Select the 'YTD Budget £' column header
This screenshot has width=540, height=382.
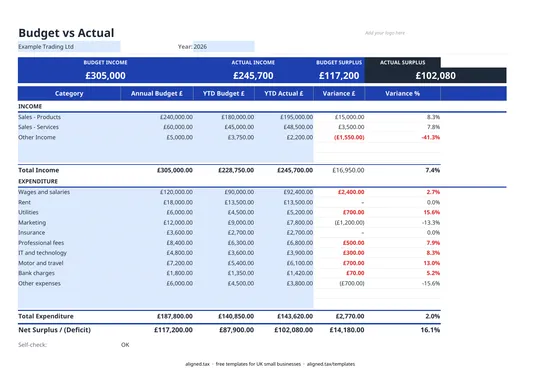(224, 93)
